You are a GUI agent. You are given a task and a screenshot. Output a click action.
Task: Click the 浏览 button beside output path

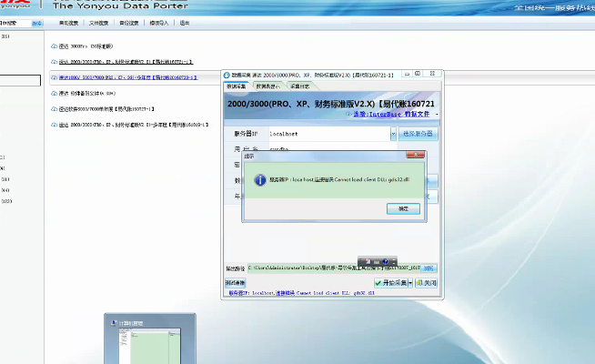(429, 268)
